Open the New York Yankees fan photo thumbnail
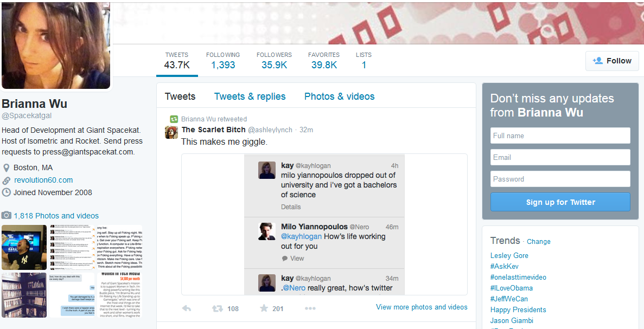The image size is (644, 329). coord(24,247)
